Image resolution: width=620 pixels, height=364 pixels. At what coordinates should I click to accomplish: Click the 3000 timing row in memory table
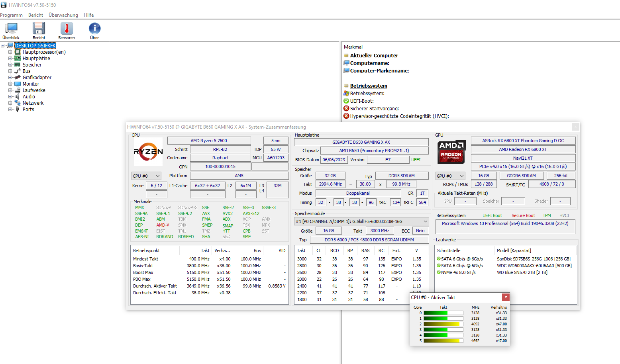point(361,259)
